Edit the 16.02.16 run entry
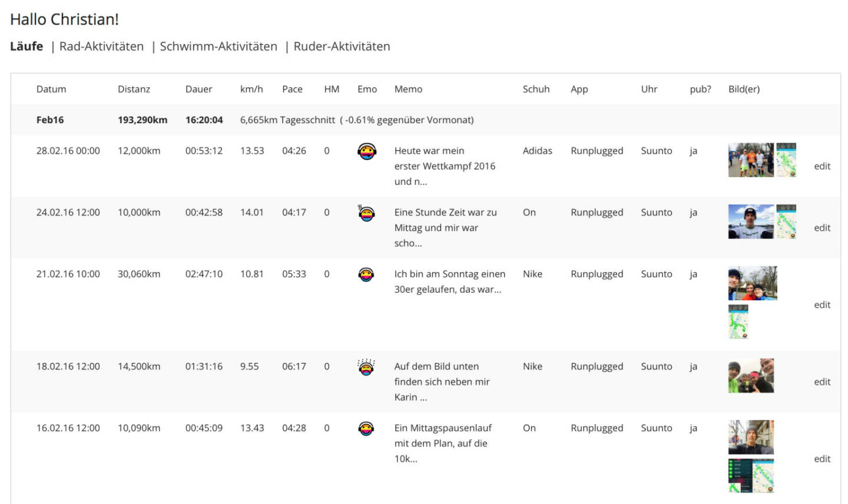 pos(822,459)
